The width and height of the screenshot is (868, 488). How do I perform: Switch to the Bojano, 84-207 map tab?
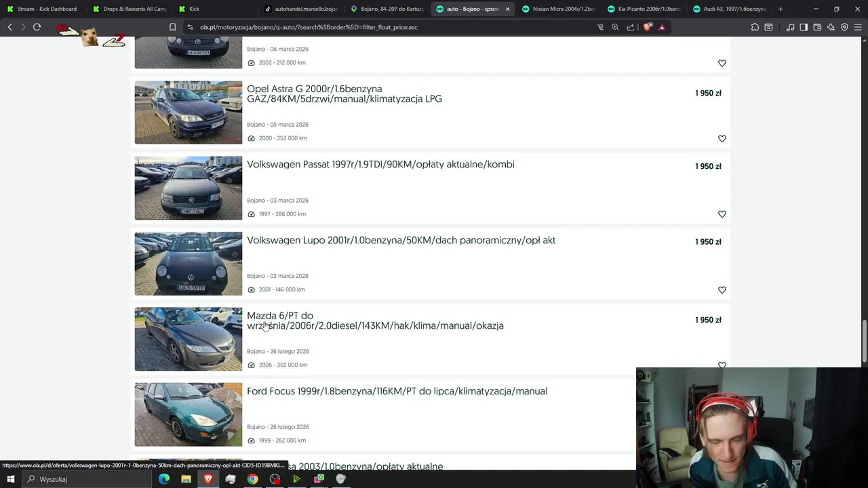pyautogui.click(x=388, y=9)
